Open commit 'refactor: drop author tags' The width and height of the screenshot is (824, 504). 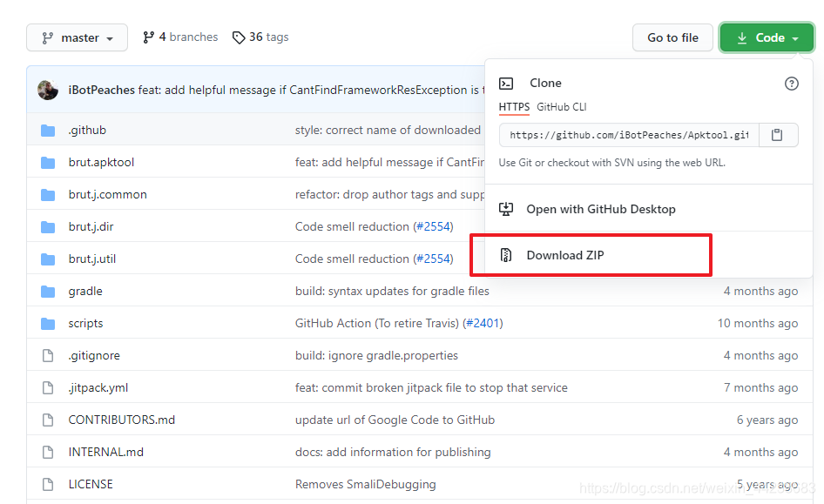(x=390, y=195)
